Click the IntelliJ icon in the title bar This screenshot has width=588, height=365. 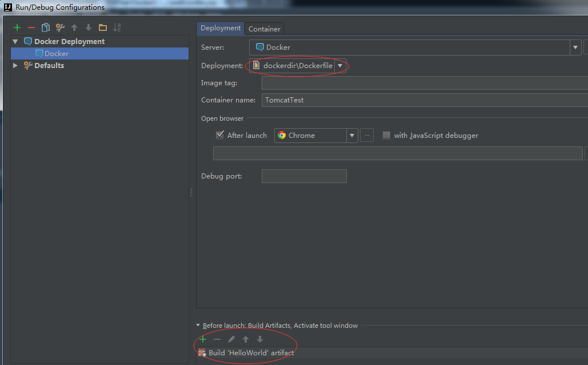point(8,7)
